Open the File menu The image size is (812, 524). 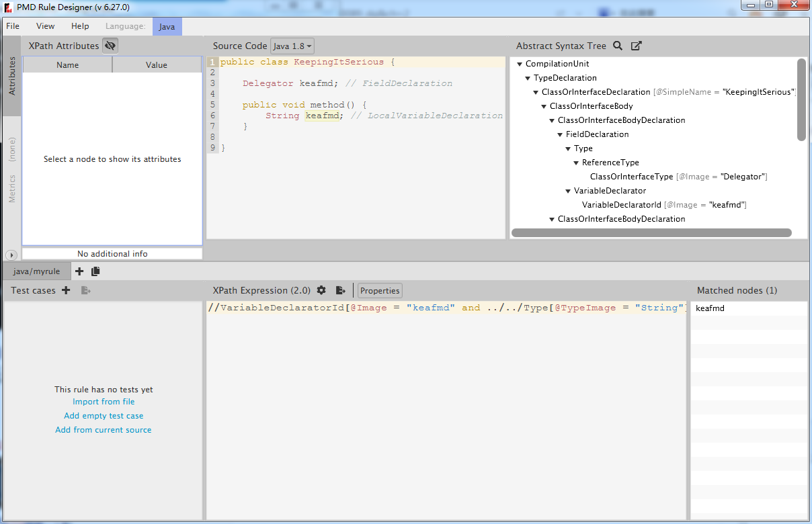point(13,26)
